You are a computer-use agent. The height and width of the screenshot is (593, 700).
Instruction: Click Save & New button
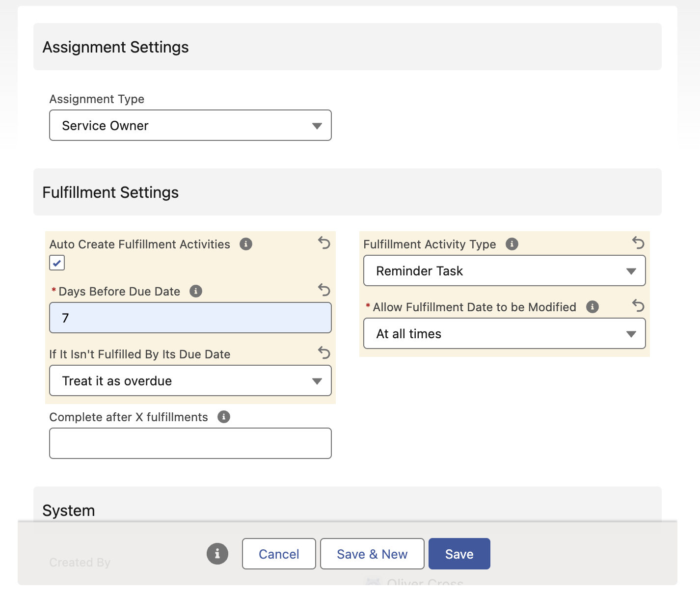pos(372,554)
